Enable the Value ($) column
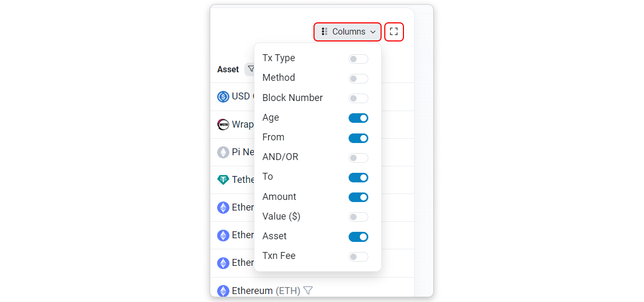Screen dimensions: 644x302 [358, 217]
